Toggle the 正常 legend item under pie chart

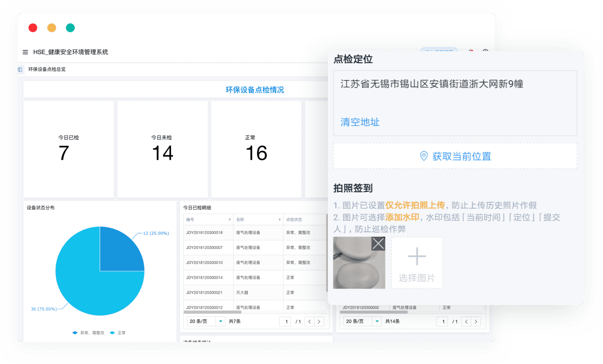pyautogui.click(x=118, y=333)
